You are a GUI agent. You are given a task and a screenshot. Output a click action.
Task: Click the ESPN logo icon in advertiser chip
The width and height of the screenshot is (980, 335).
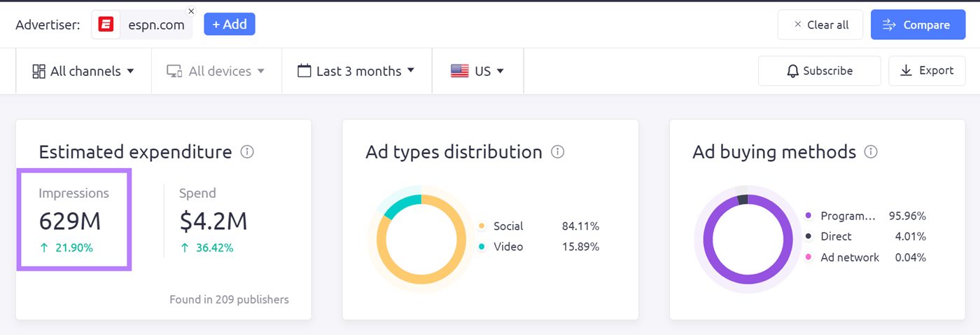pos(106,25)
